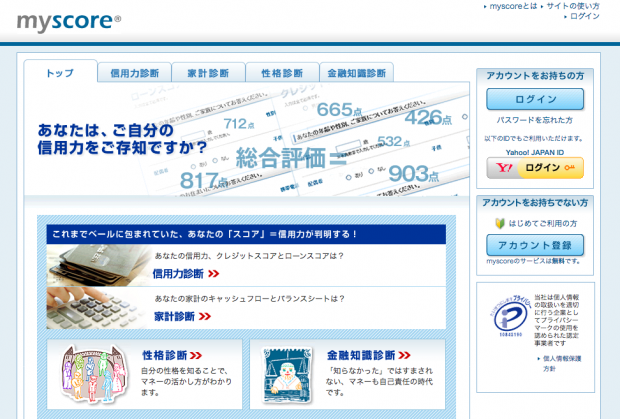This screenshot has height=419, width=620.
Task: Click text '自分の性格を知ることで、マネーの活かし方がわかります。'
Action: pyautogui.click(x=186, y=382)
